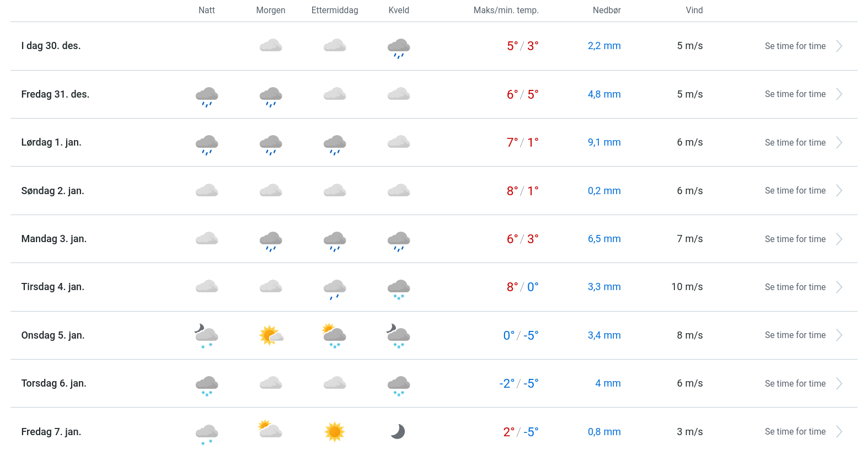Viewport: 868px width, 455px height.
Task: Expand the chevron for Tuesday 4 Jan
Action: [839, 287]
